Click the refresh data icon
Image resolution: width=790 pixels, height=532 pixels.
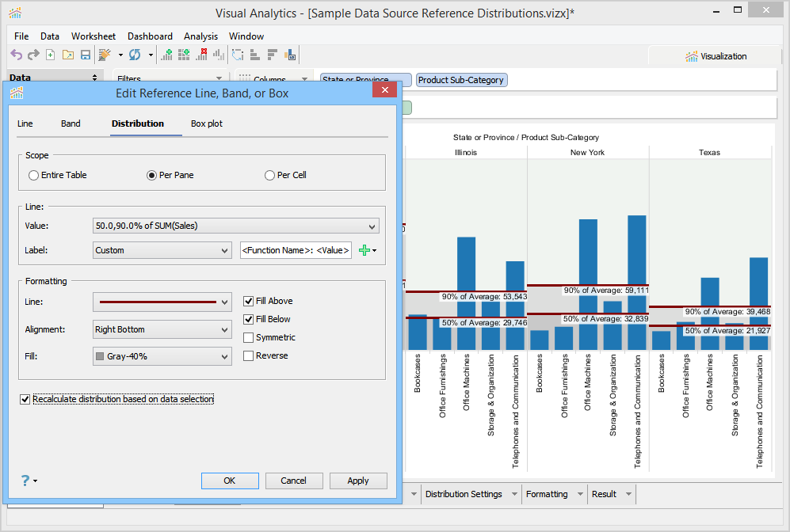[135, 55]
